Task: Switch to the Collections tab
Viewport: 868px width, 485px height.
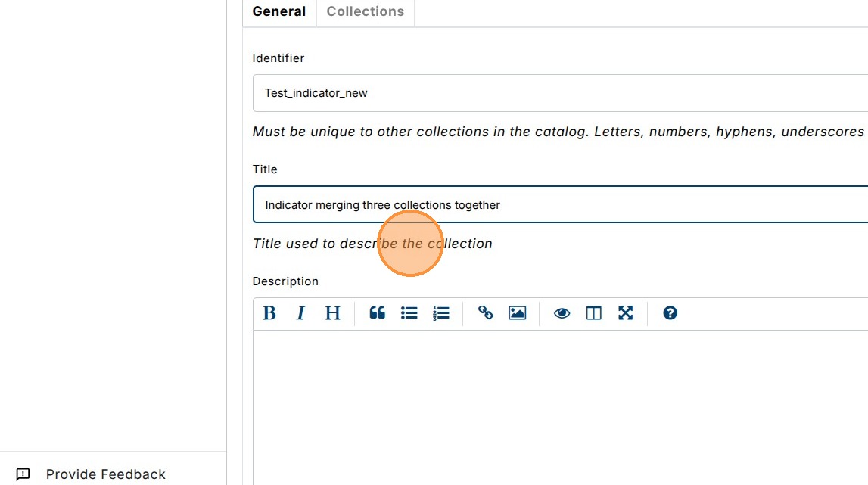Action: coord(366,12)
